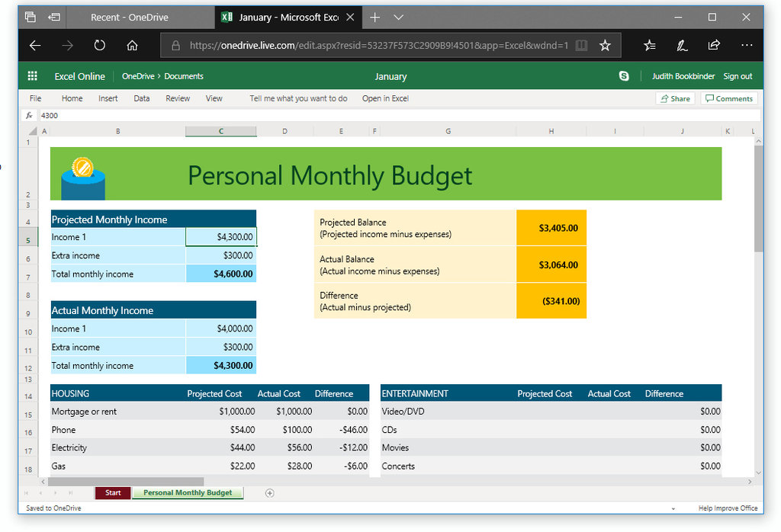Open browser settings ellipsis menu

tap(747, 45)
